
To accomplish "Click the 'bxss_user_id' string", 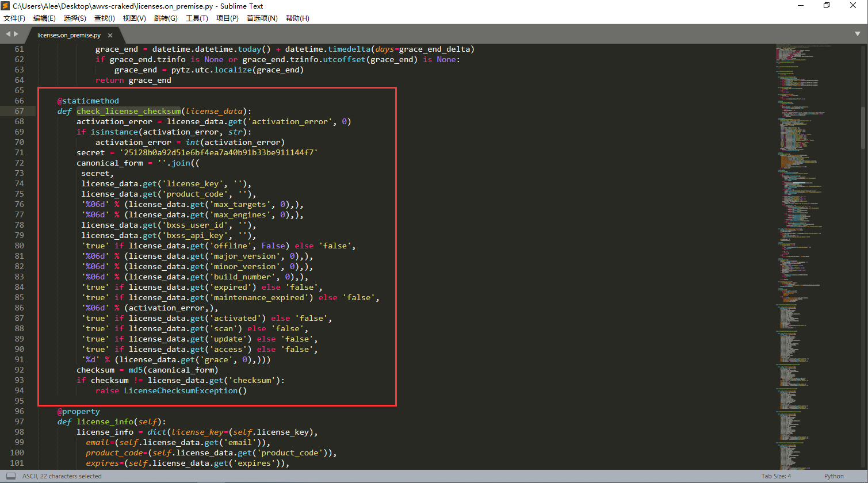I will 195,225.
